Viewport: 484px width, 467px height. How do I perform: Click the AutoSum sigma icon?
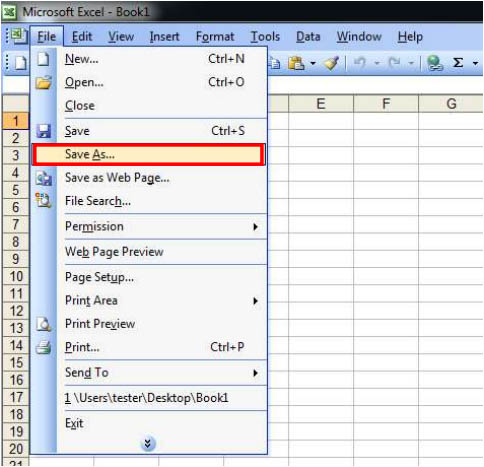pos(458,63)
